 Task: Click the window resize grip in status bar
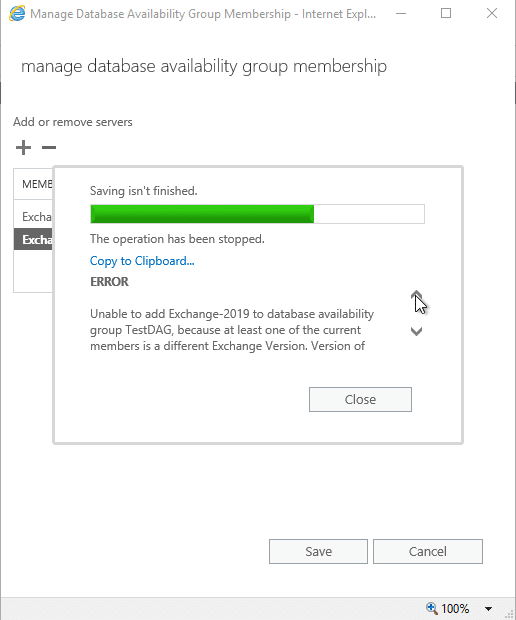point(509,614)
